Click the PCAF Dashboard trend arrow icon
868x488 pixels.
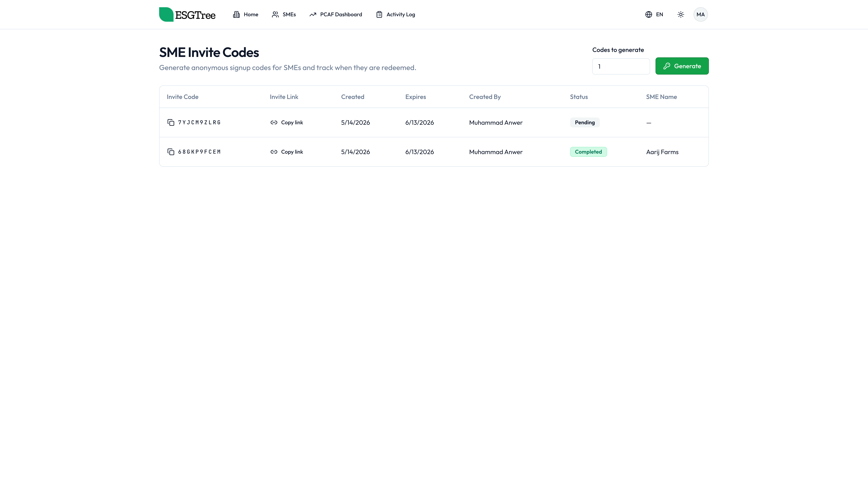click(313, 14)
